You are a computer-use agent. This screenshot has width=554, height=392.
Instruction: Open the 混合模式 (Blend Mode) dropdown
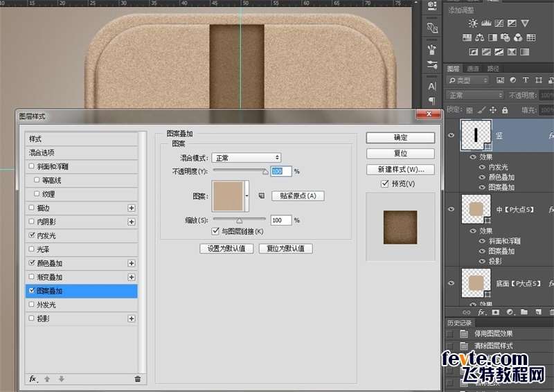(x=246, y=158)
